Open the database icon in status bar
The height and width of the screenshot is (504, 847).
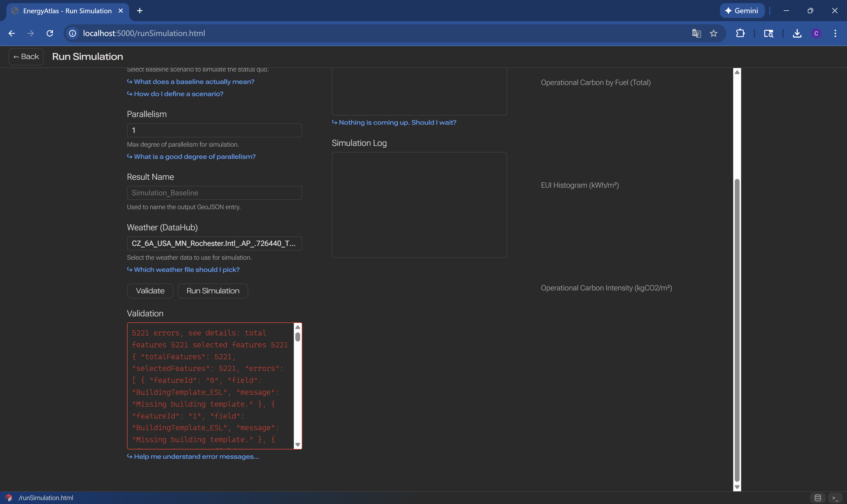(x=818, y=498)
